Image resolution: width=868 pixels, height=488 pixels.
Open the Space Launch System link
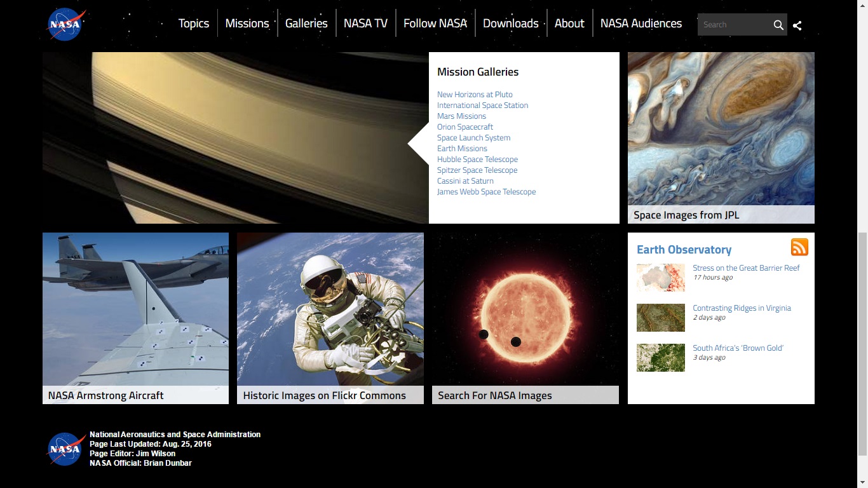pos(473,138)
